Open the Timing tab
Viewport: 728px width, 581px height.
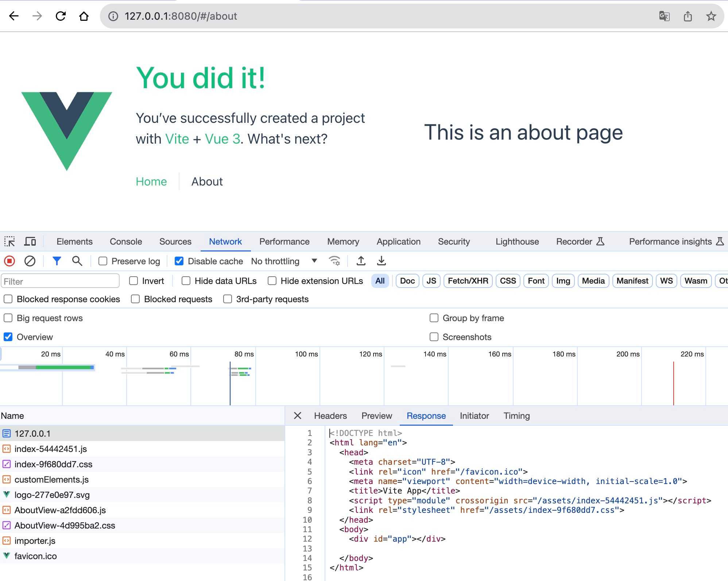tap(516, 416)
